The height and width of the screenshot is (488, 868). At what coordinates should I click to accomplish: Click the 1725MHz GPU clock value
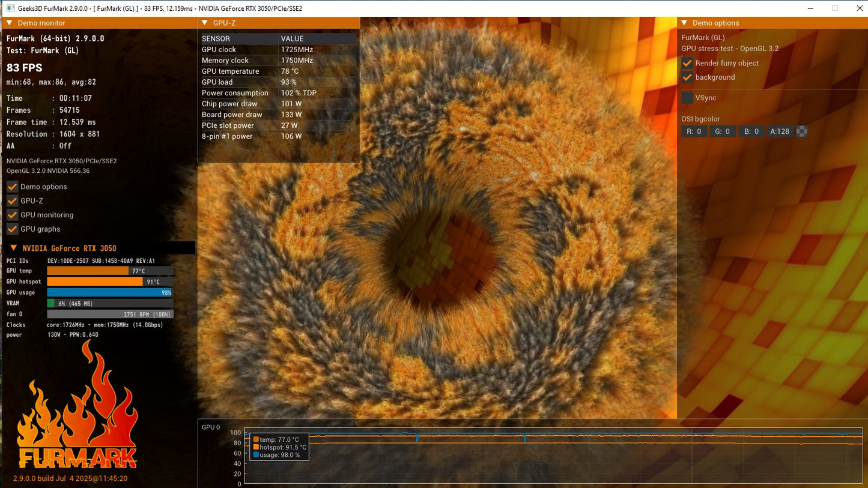[296, 50]
